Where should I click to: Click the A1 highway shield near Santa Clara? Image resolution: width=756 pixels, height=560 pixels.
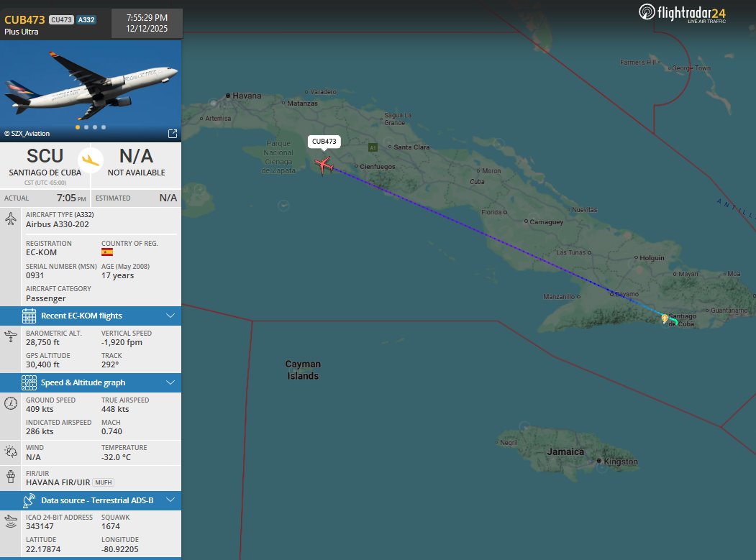pos(373,147)
